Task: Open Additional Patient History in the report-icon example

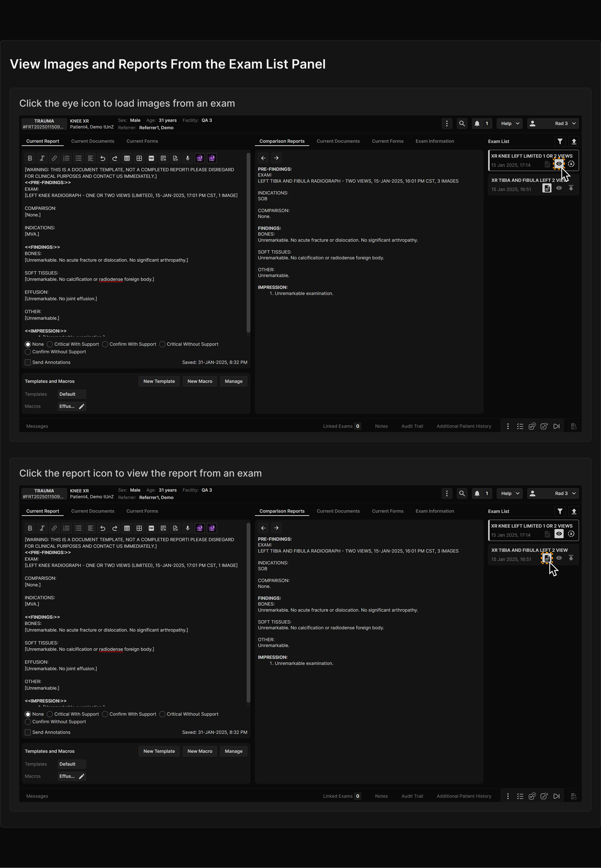Action: coord(464,796)
